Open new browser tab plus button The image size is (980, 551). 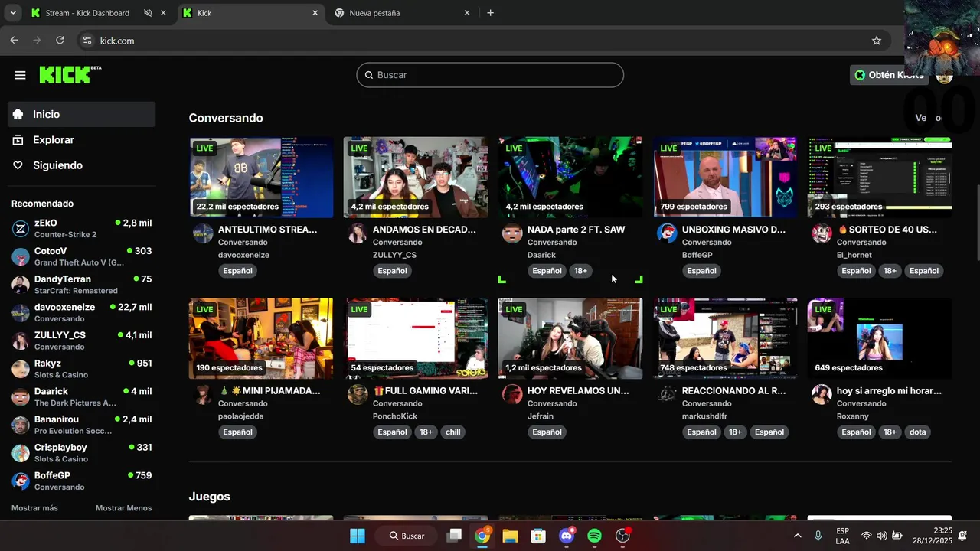(x=490, y=13)
